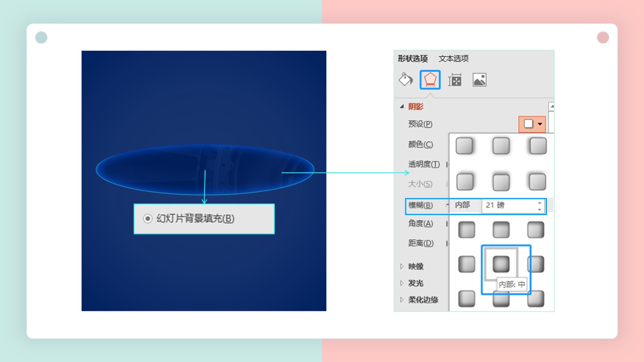Open the Picture options icon
Screen dimensions: 644x362
point(480,80)
